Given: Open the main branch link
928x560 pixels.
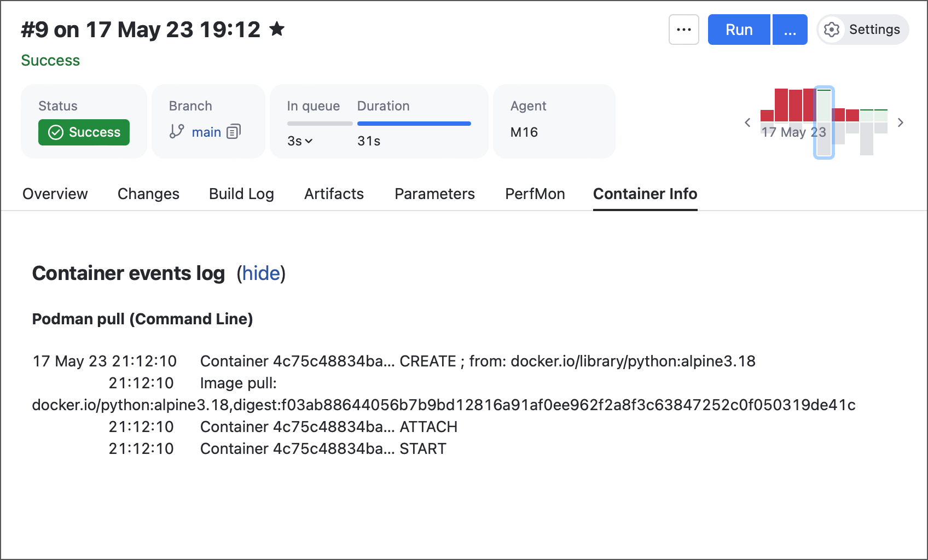Looking at the screenshot, I should (206, 132).
